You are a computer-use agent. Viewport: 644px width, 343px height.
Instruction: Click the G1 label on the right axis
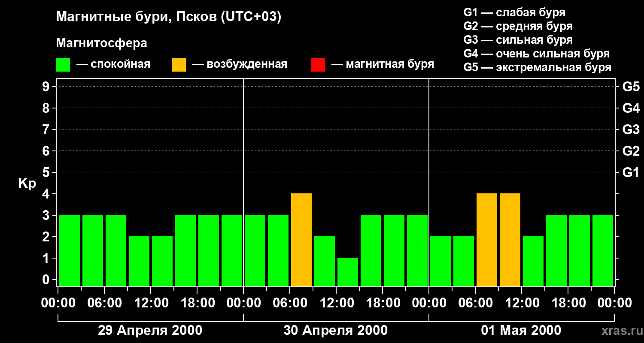[631, 172]
